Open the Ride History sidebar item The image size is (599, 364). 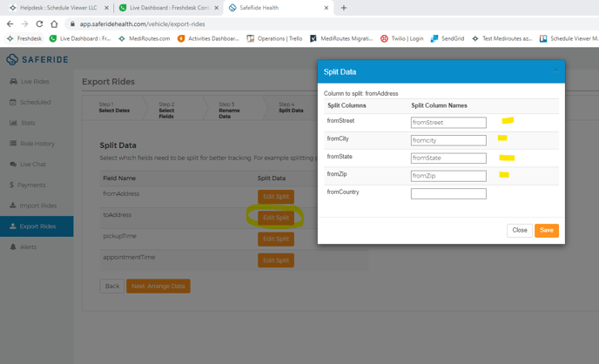pyautogui.click(x=37, y=144)
